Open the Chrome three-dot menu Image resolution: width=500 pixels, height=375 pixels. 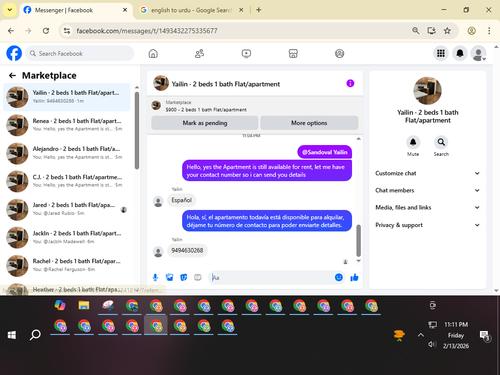click(489, 31)
